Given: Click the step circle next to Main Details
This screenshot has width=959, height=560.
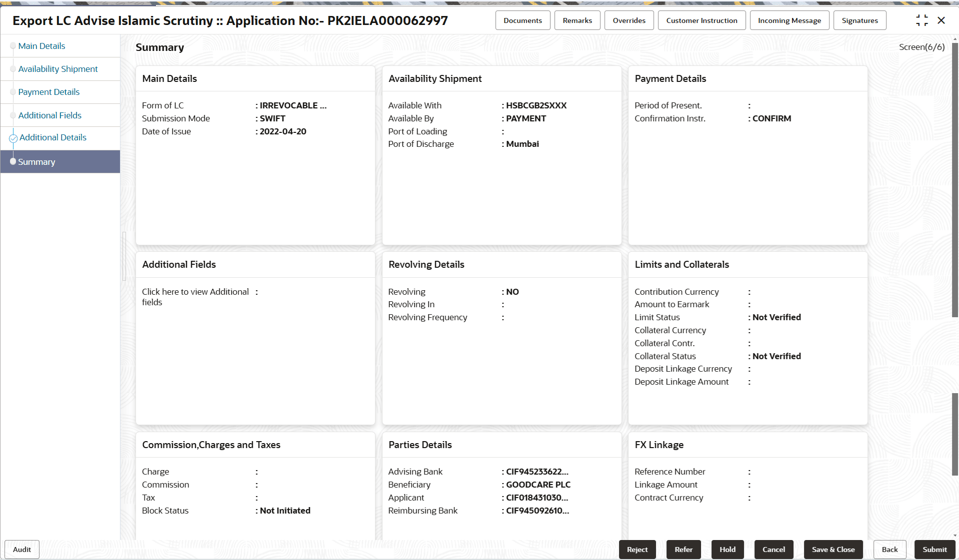Looking at the screenshot, I should coord(12,45).
